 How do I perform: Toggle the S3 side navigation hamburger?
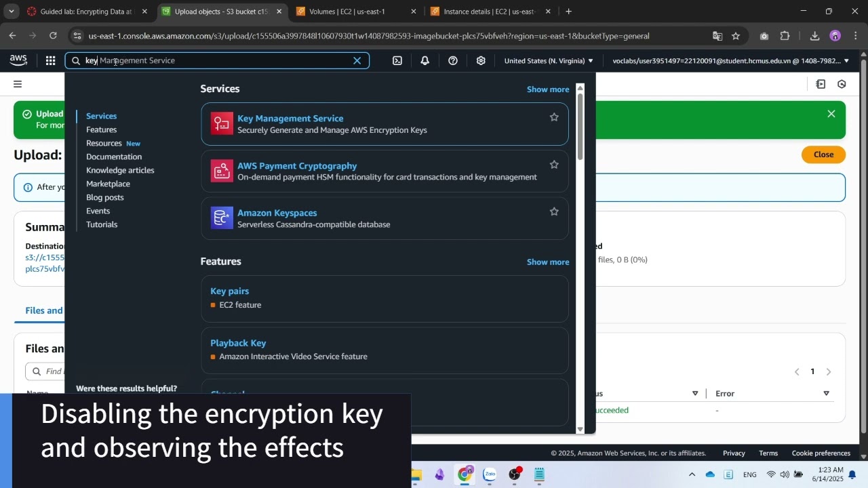coord(18,84)
